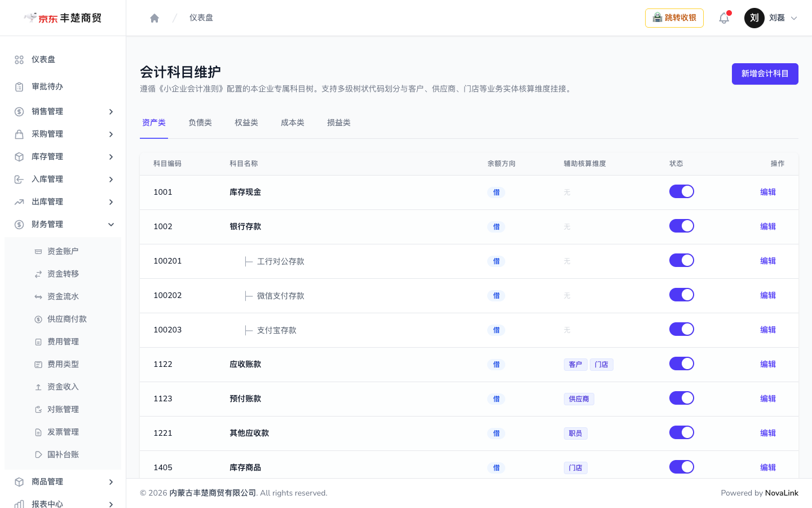
Task: Switch off 预付账款 status
Action: pos(682,398)
